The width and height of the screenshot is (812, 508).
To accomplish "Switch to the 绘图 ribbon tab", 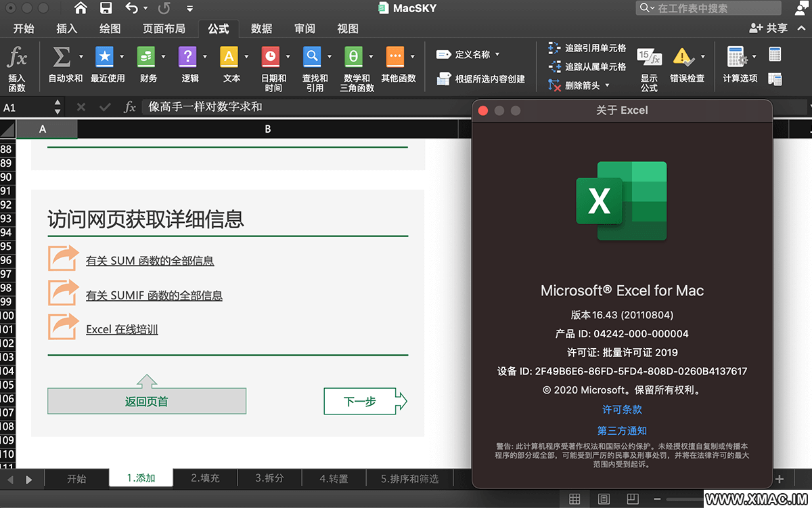I will pyautogui.click(x=110, y=28).
